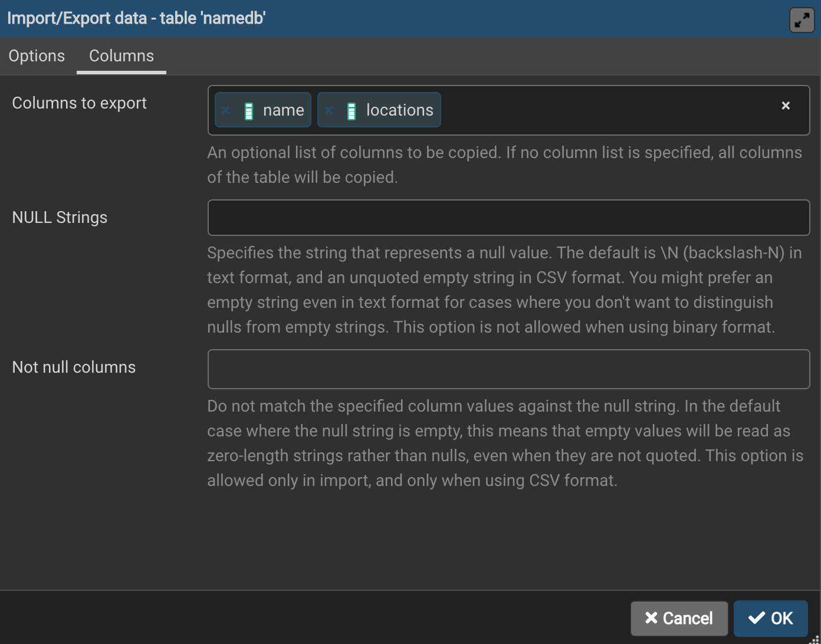Click the 'name' tag label text

click(x=283, y=110)
